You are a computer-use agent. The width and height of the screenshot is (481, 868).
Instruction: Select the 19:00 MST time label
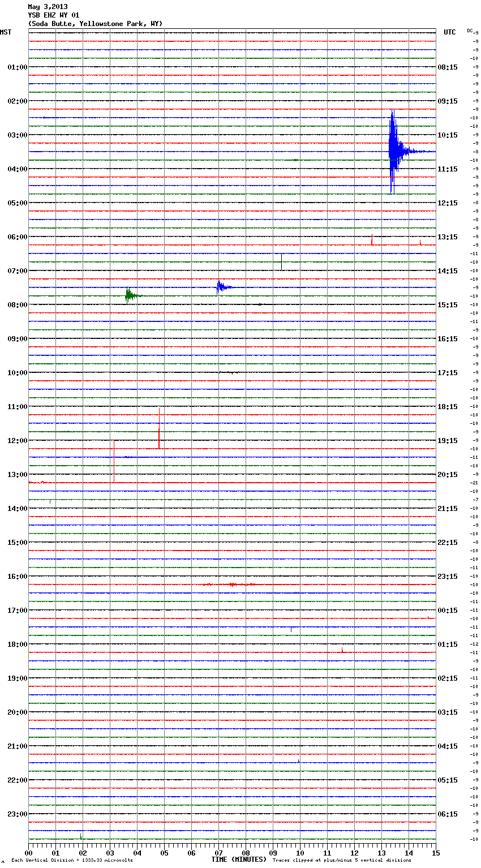click(18, 678)
